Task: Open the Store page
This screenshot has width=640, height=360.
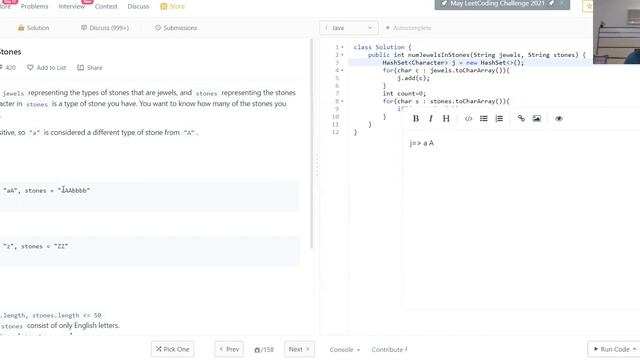Action: (173, 6)
